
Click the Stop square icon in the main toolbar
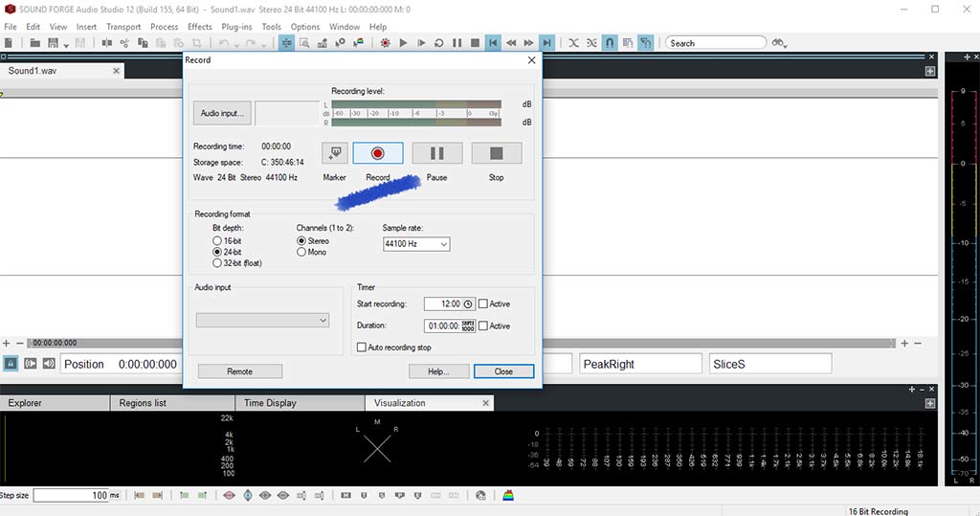pos(475,43)
